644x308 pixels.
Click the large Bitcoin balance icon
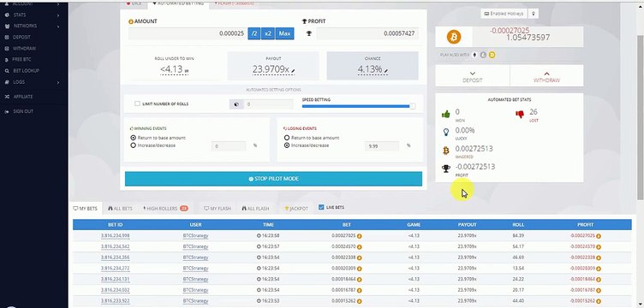click(x=454, y=37)
